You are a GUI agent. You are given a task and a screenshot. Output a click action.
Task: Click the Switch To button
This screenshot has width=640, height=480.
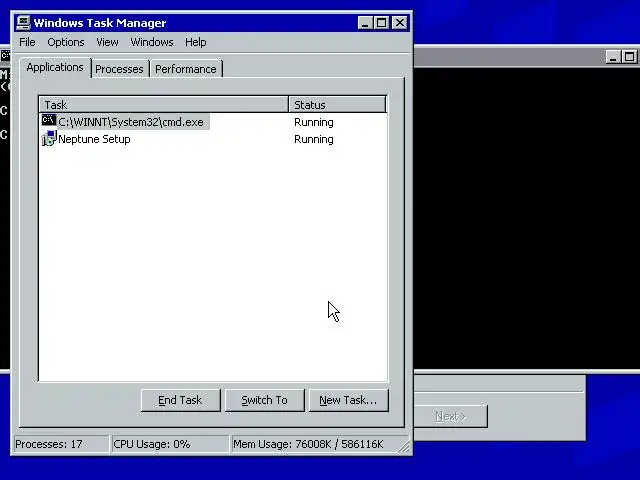pos(264,400)
